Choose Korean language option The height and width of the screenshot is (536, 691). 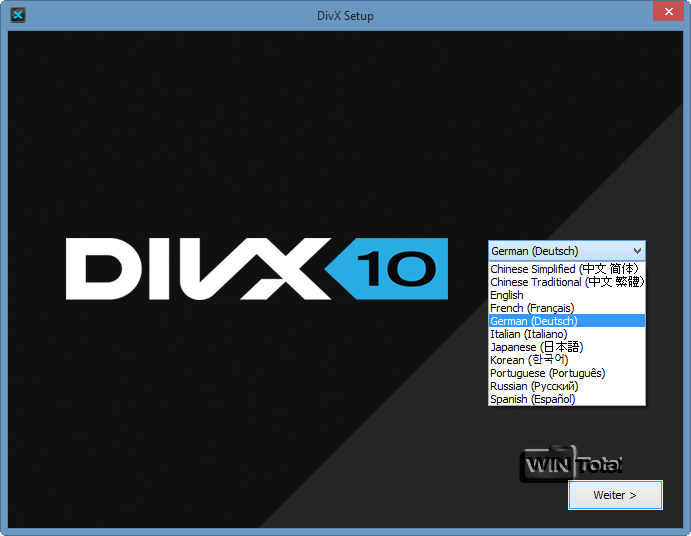point(567,360)
